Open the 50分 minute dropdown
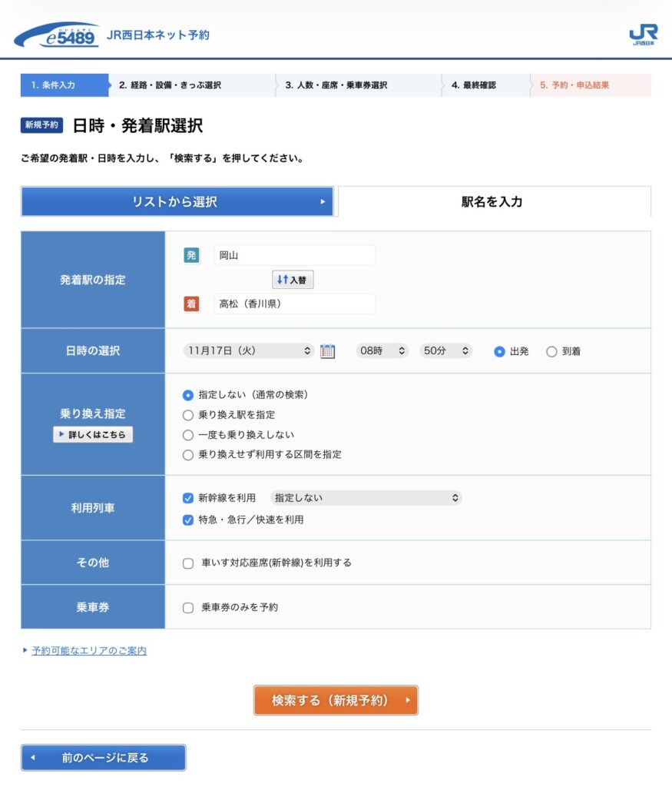Screen dimensions: 672x787 [445, 350]
